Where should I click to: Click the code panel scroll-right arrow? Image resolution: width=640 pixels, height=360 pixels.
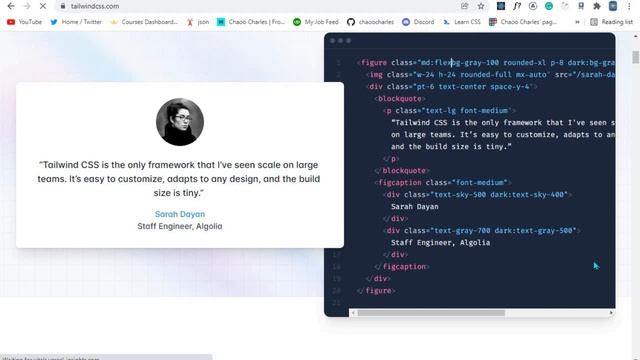click(611, 313)
